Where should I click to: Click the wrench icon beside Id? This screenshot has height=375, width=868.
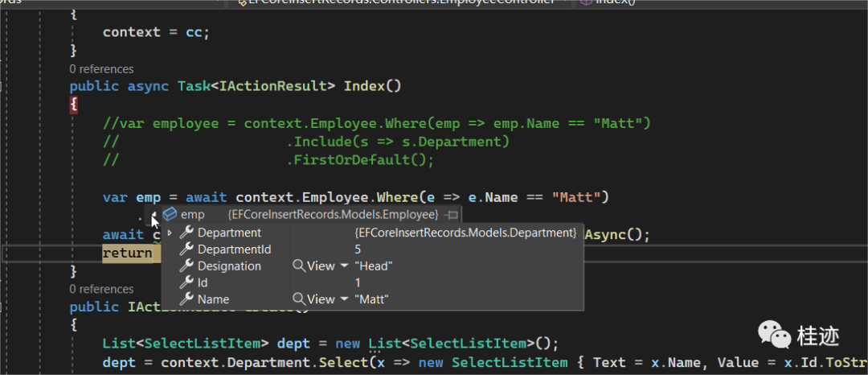click(x=187, y=283)
